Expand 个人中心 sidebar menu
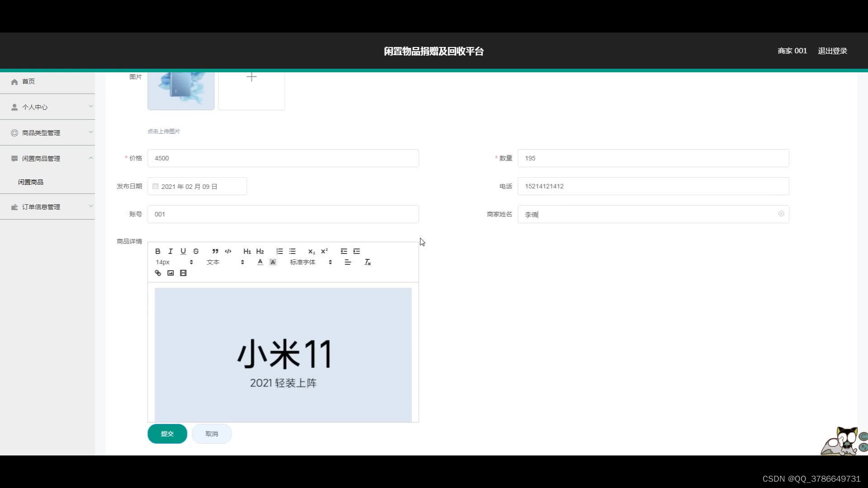This screenshot has width=868, height=488. click(47, 107)
